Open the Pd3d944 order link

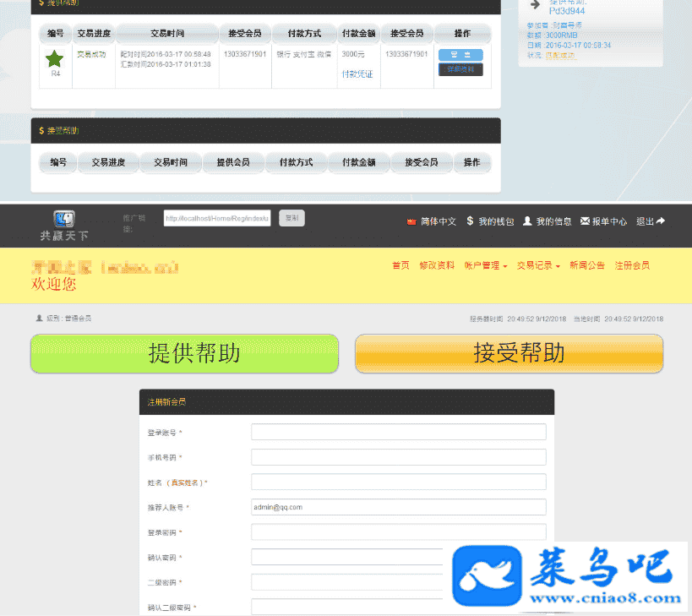(x=567, y=11)
